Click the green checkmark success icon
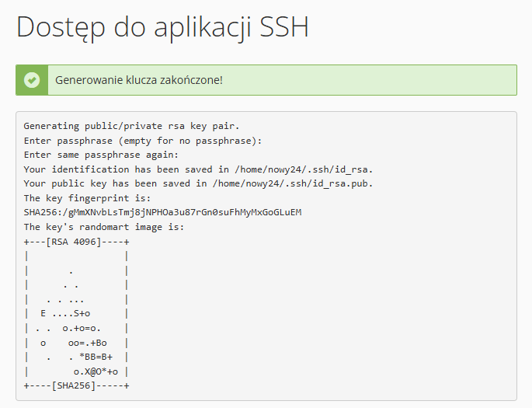Viewport: 532px width, 408px height. click(x=32, y=80)
